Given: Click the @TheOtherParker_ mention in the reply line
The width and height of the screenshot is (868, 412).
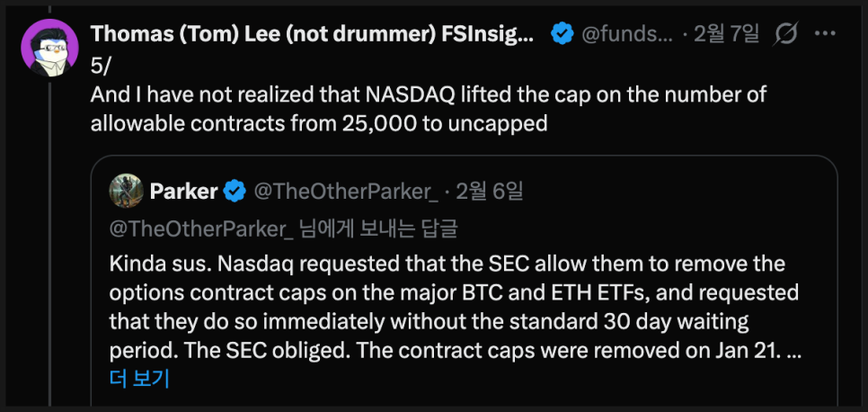Looking at the screenshot, I should pos(200,228).
